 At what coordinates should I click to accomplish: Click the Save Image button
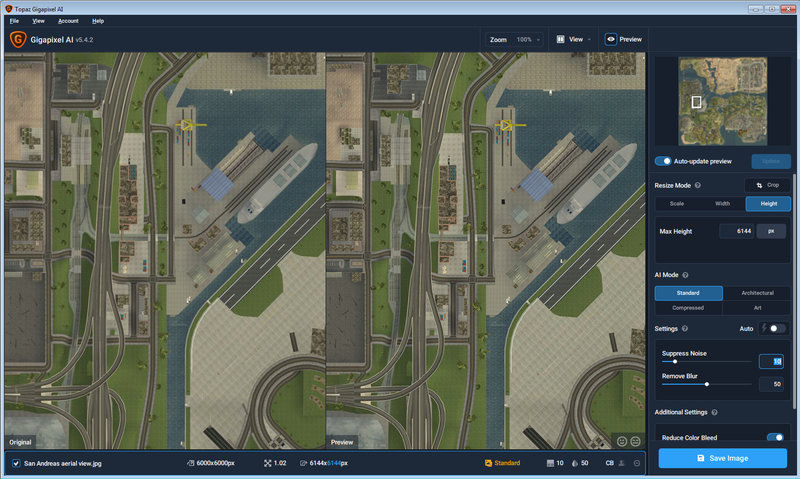[x=722, y=458]
